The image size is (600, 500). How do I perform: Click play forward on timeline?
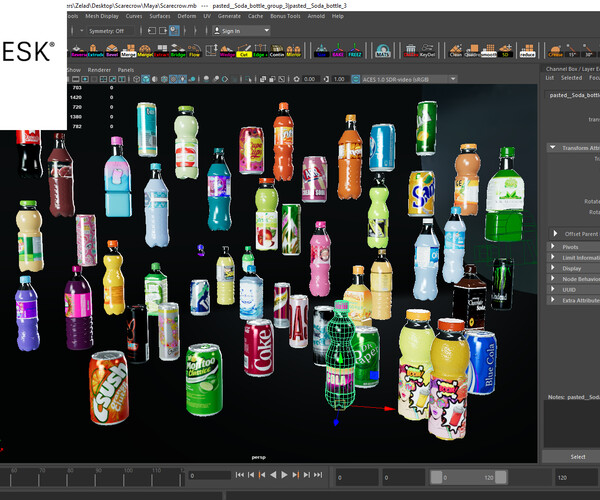[284, 475]
